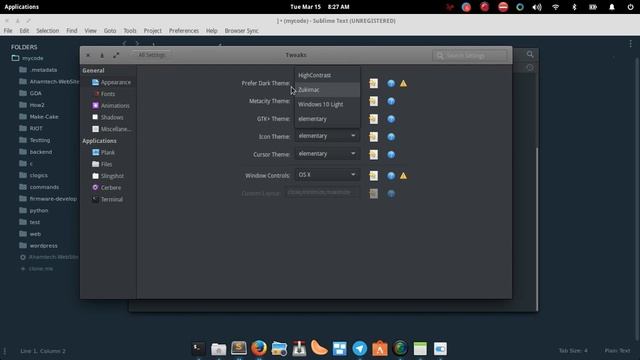Expand the backend folder

(x=36, y=152)
